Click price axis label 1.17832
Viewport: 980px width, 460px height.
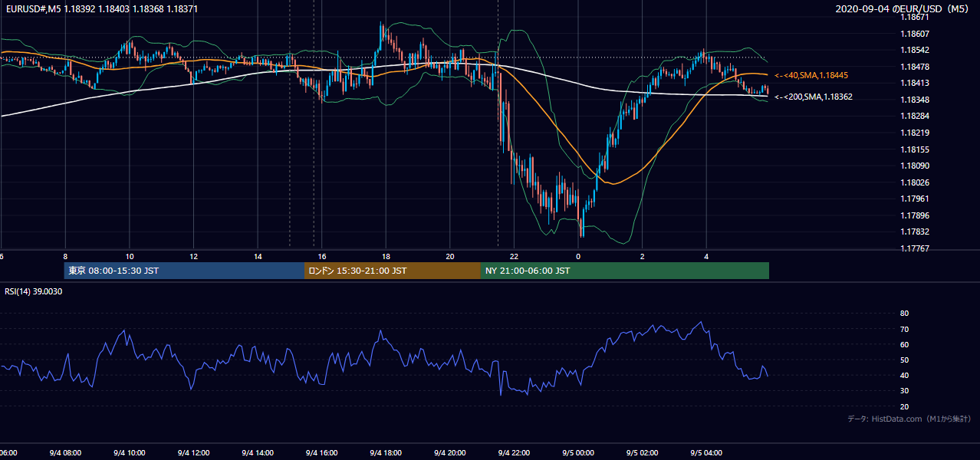click(x=915, y=232)
